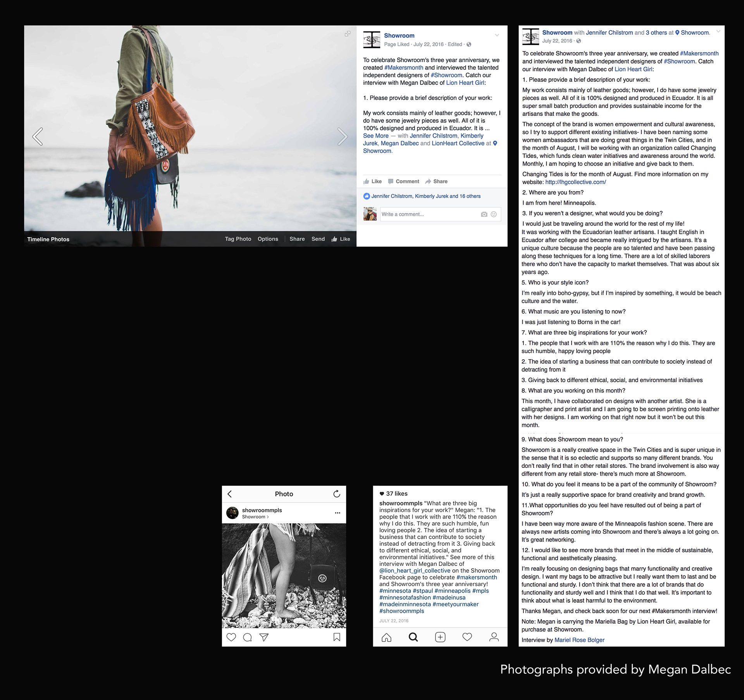Screen dimensions: 744x700
Task: Open post options chevron beside Showroom name
Action: coord(497,35)
